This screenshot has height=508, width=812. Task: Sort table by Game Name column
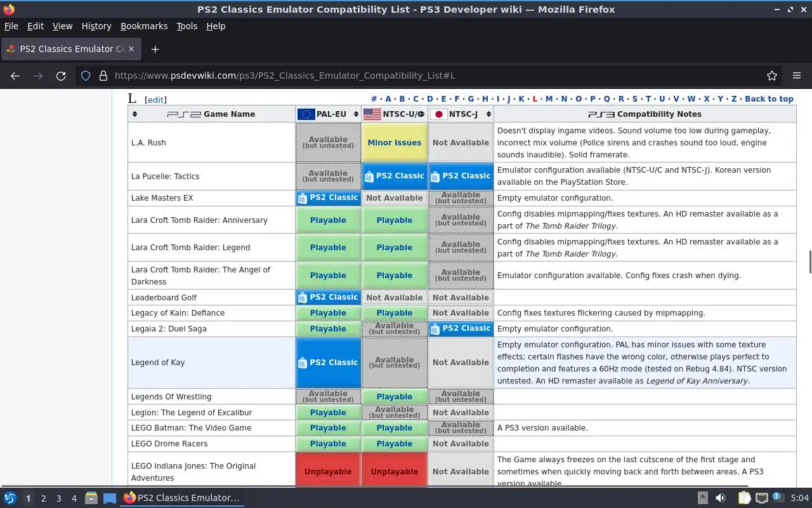pos(134,114)
